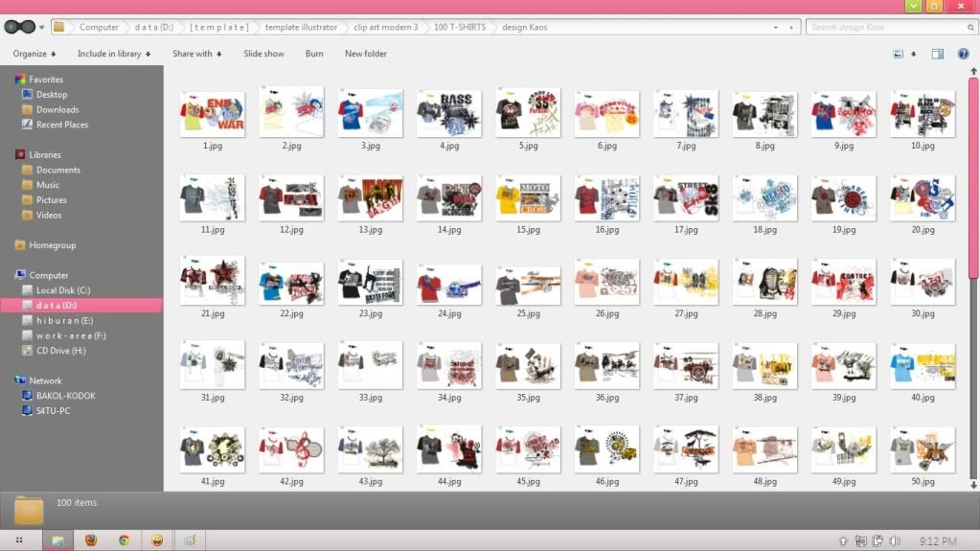980x551 pixels.
Task: Open the Organize menu
Action: click(x=34, y=54)
